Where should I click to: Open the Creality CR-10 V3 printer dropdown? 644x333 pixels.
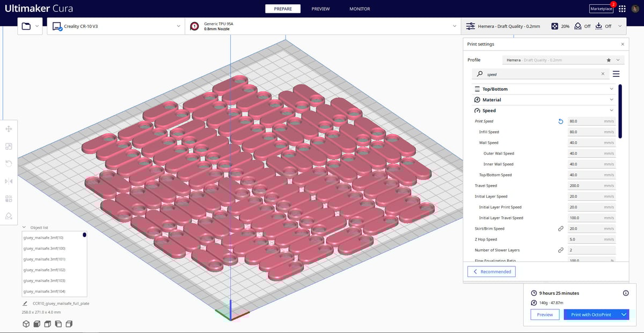116,26
